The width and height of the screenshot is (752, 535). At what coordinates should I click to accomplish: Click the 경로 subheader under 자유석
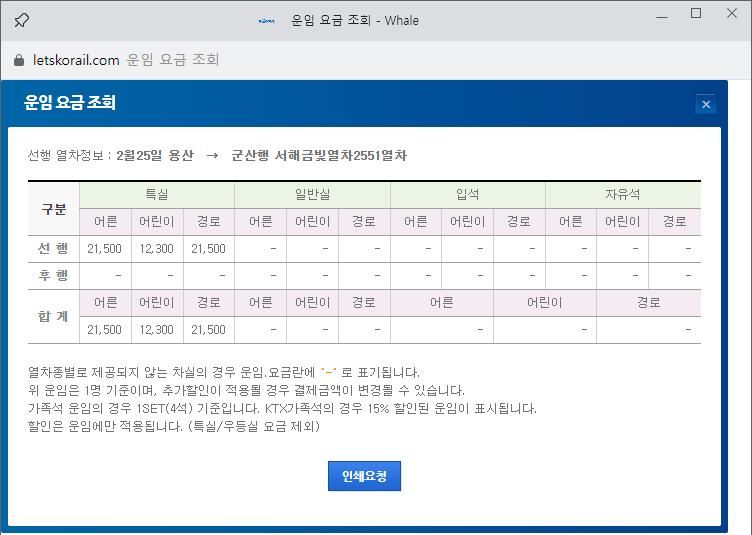[x=675, y=221]
